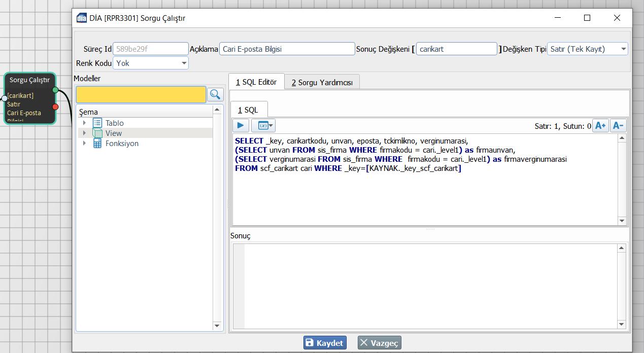644x353 pixels.
Task: Open the variable insert (x) dropdown
Action: (263, 126)
